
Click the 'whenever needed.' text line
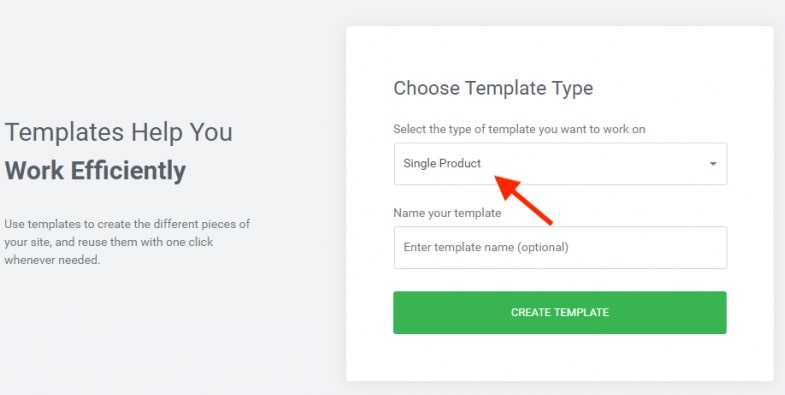[52, 260]
